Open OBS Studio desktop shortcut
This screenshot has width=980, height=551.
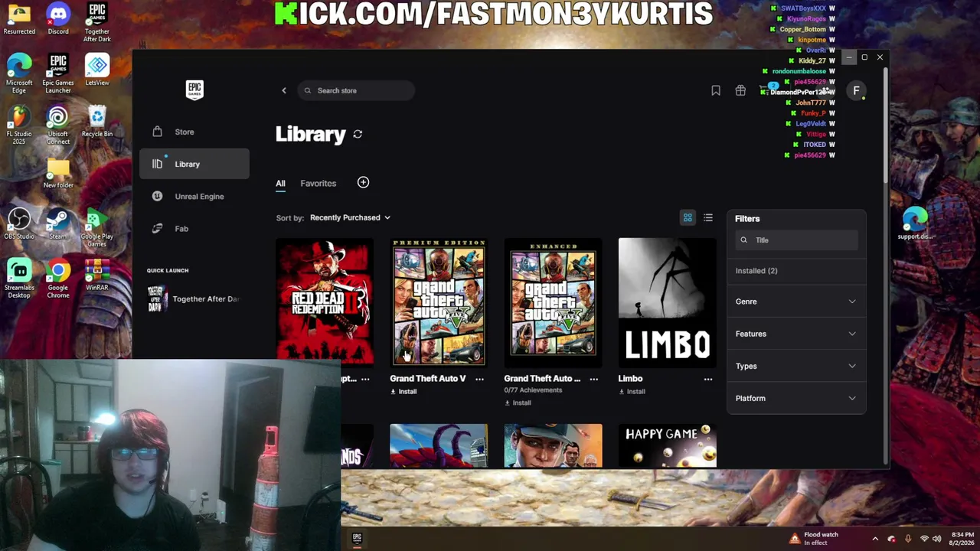tap(19, 224)
